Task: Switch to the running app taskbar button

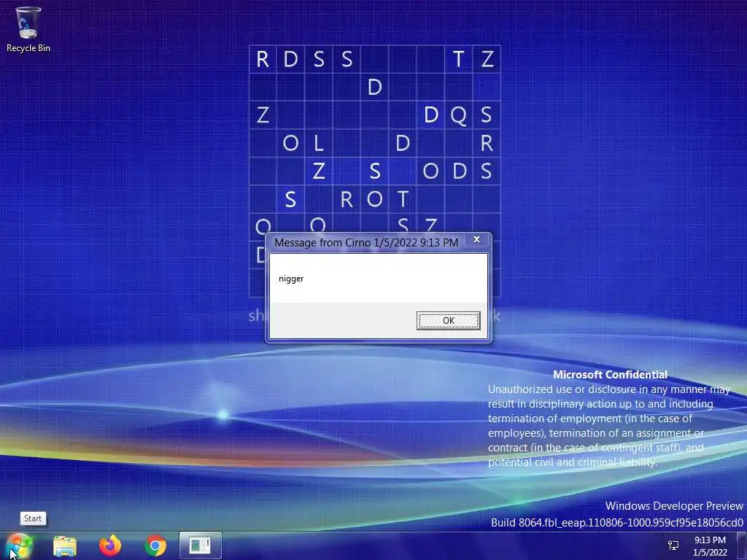Action: [x=201, y=545]
